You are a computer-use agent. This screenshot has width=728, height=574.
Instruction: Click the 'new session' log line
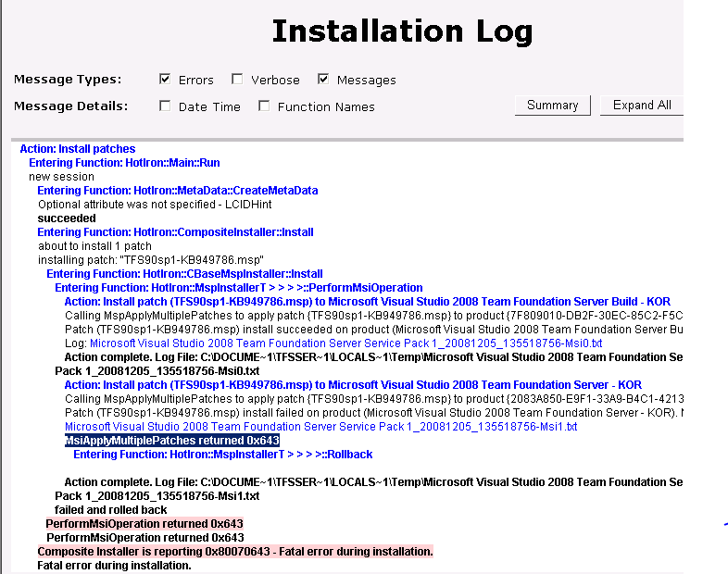61,177
